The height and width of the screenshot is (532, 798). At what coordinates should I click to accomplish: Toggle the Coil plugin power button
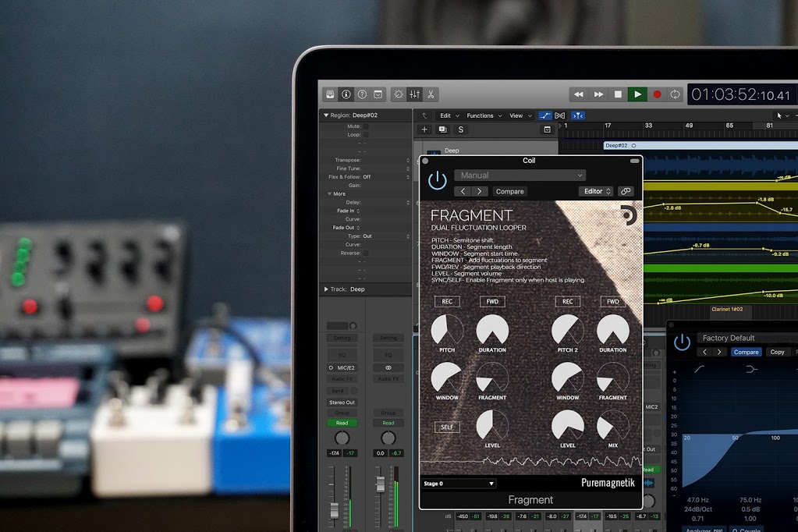coord(438,181)
